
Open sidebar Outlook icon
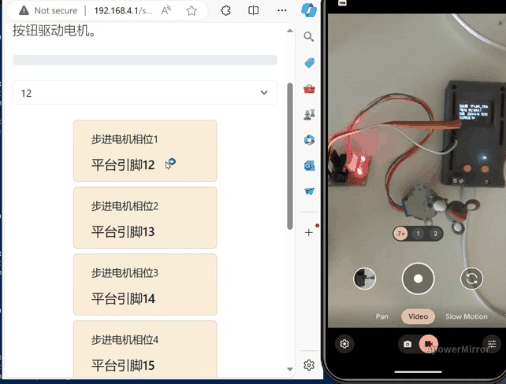[x=309, y=166]
